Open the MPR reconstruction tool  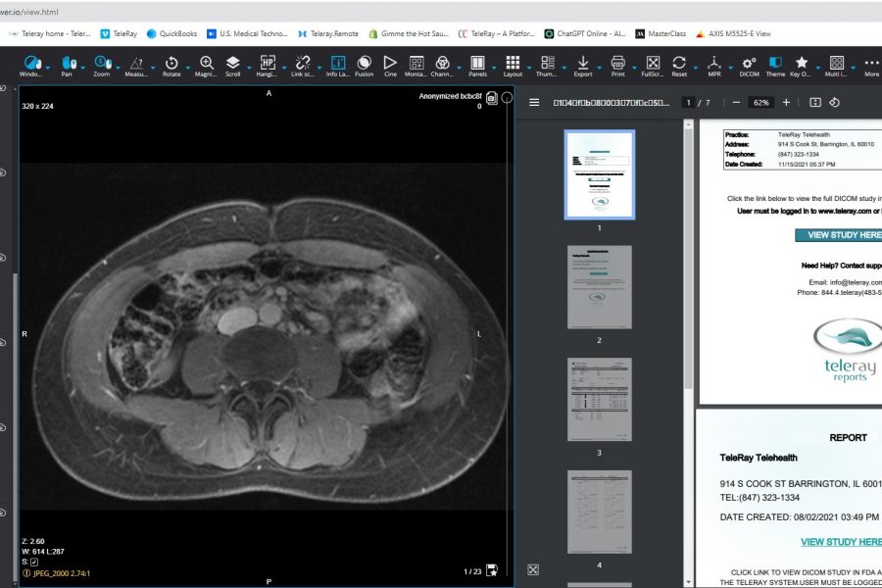715,63
